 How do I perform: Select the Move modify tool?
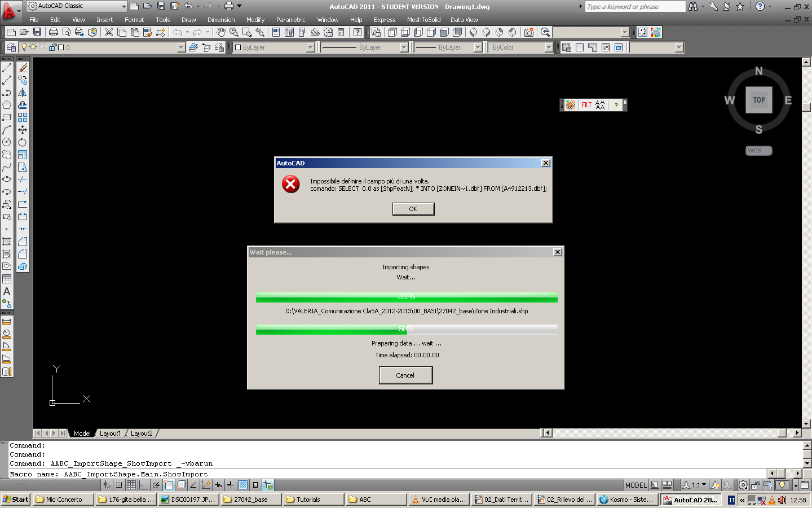tap(23, 130)
